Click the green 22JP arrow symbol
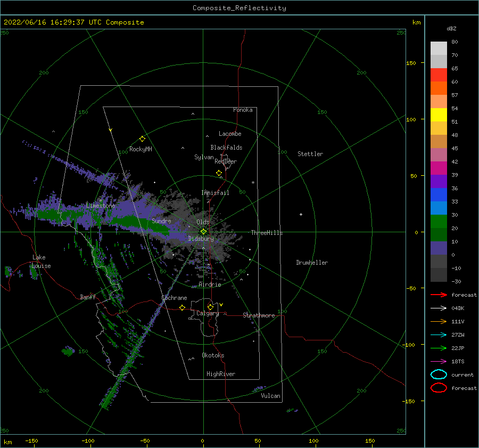This screenshot has height=448, width=479. pos(439,348)
